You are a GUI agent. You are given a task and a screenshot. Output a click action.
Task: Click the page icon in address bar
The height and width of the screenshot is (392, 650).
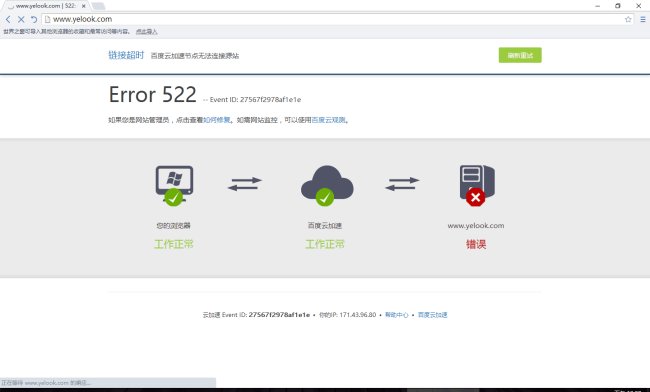(47, 19)
